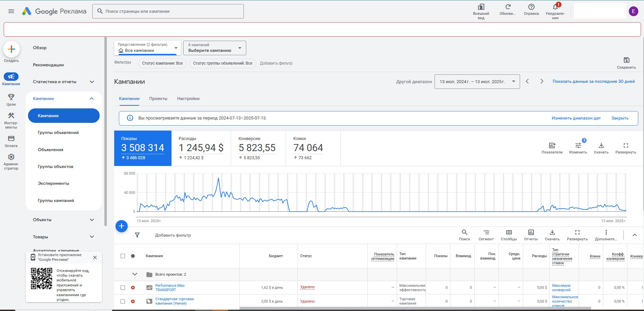
Task: Switch to the Настройки tab
Action: pyautogui.click(x=188, y=99)
